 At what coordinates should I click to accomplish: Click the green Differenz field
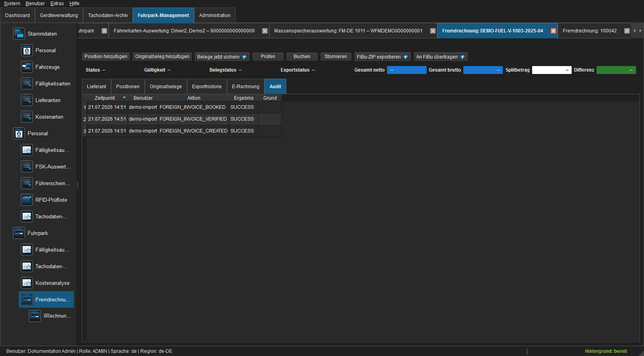click(616, 70)
